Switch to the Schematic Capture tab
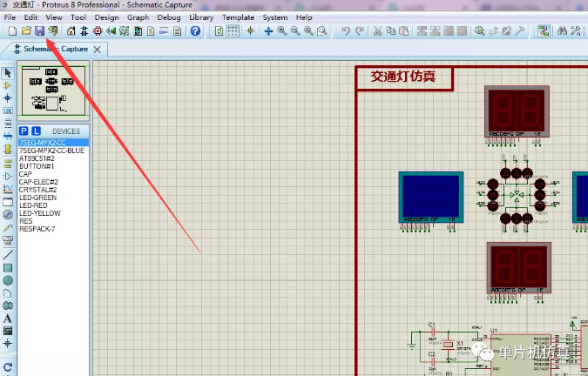This screenshot has height=376, width=588. (54, 50)
